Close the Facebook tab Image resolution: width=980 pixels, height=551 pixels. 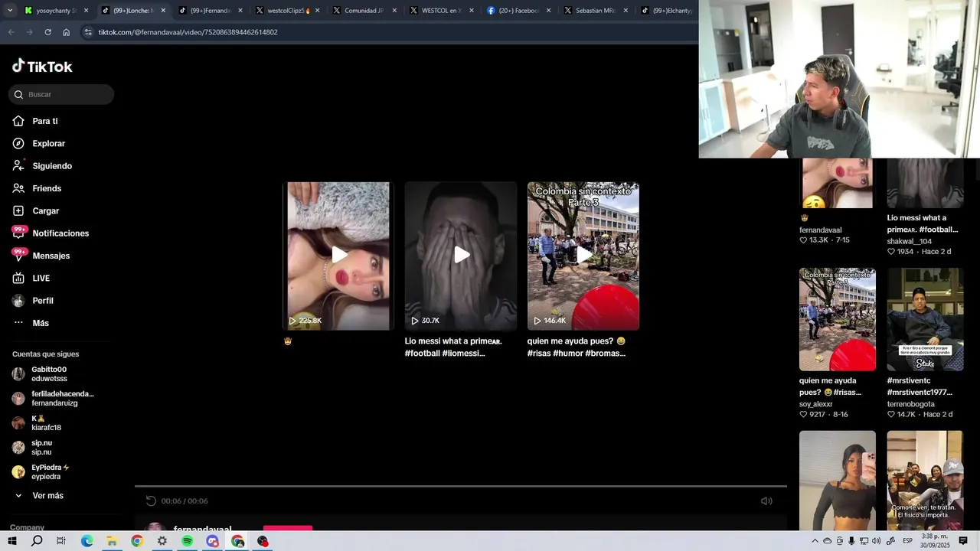[548, 11]
